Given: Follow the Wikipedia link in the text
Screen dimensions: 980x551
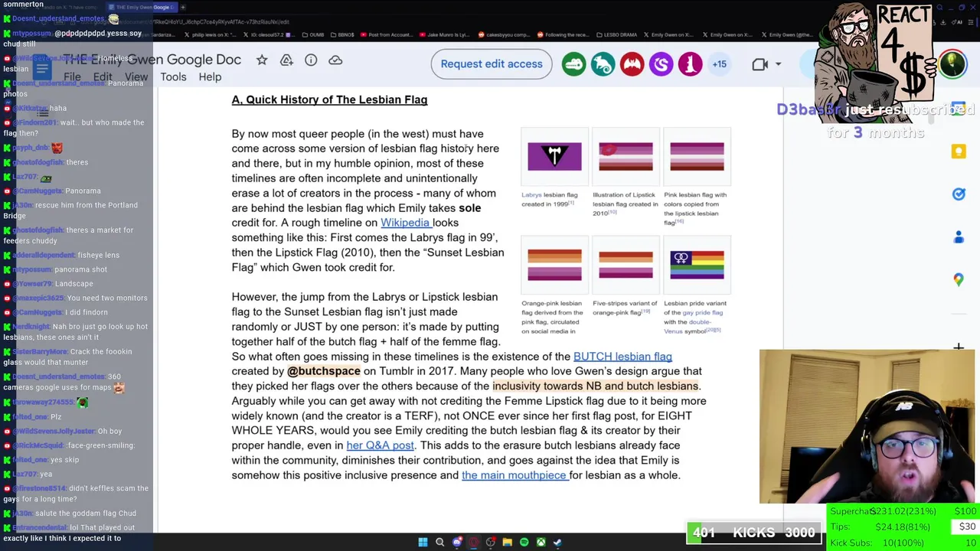Looking at the screenshot, I should [x=405, y=223].
